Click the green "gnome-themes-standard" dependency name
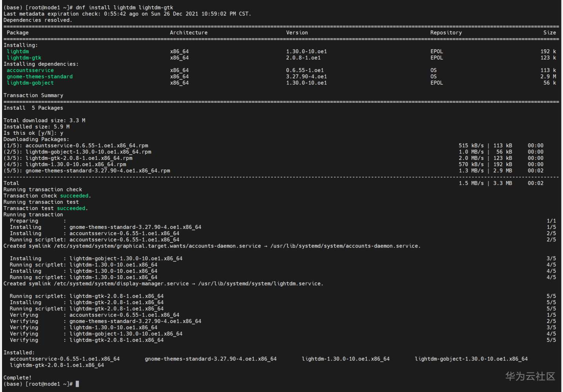The image size is (563, 392). pos(40,76)
